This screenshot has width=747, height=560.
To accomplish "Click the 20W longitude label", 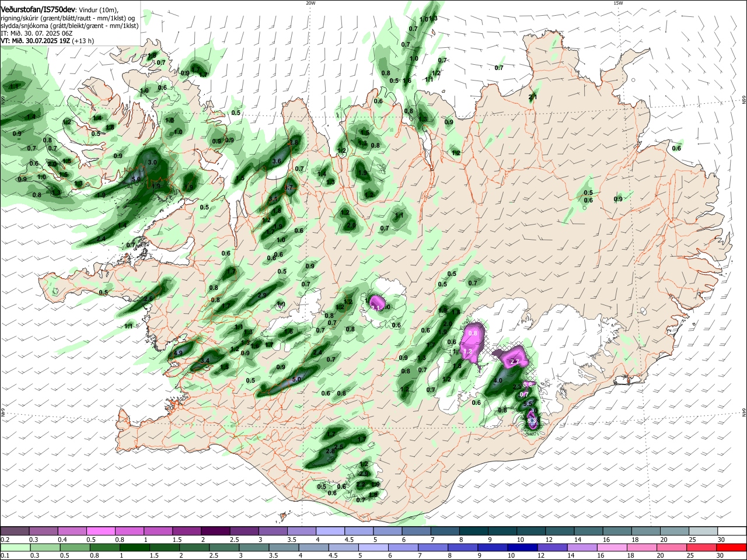I will (310, 3).
